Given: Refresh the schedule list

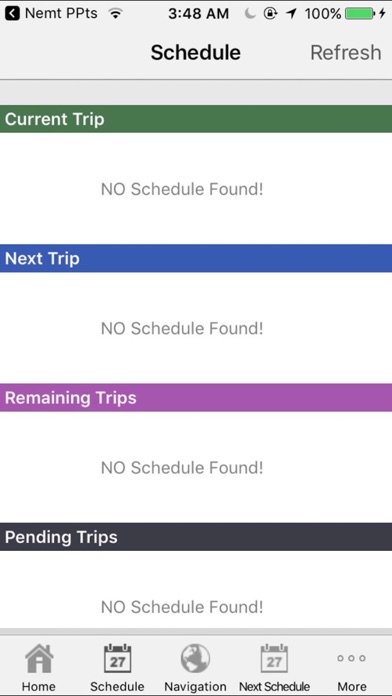Looking at the screenshot, I should 345,52.
